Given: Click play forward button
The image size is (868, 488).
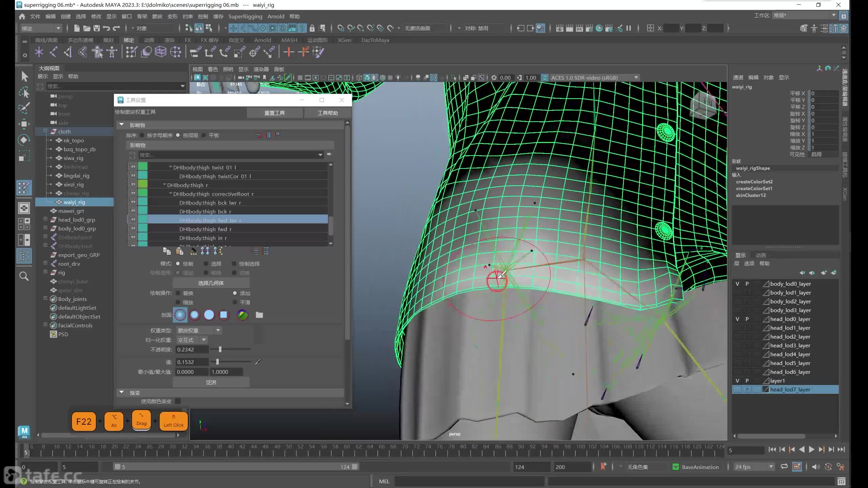Looking at the screenshot, I should [811, 450].
